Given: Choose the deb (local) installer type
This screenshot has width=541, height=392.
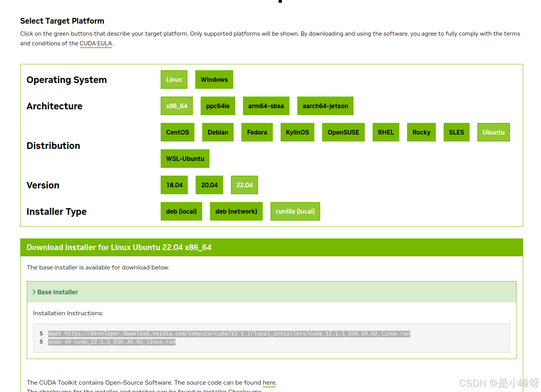Looking at the screenshot, I should 181,211.
